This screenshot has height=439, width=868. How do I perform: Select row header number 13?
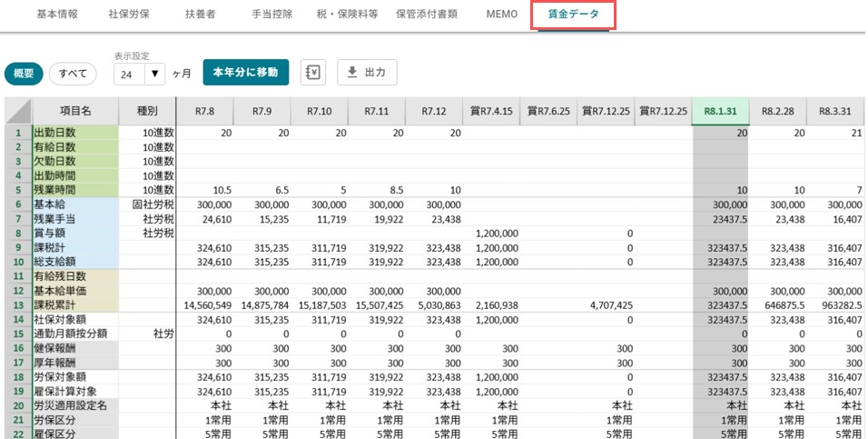(x=18, y=305)
